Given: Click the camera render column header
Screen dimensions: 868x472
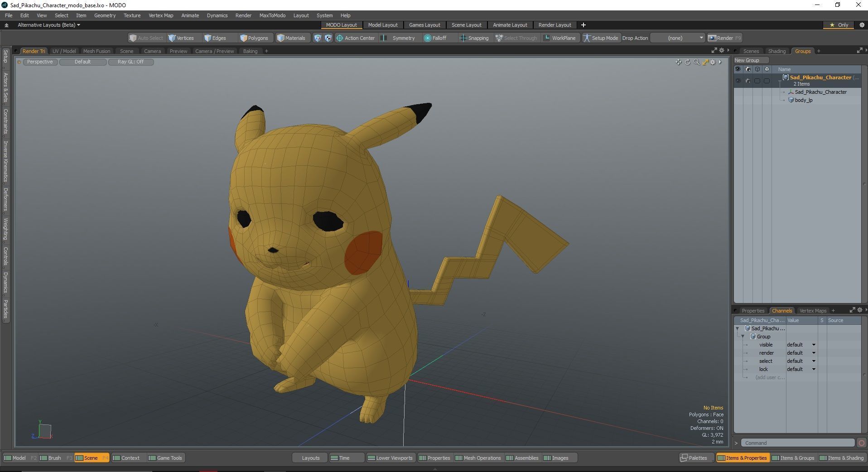Looking at the screenshot, I should point(747,69).
